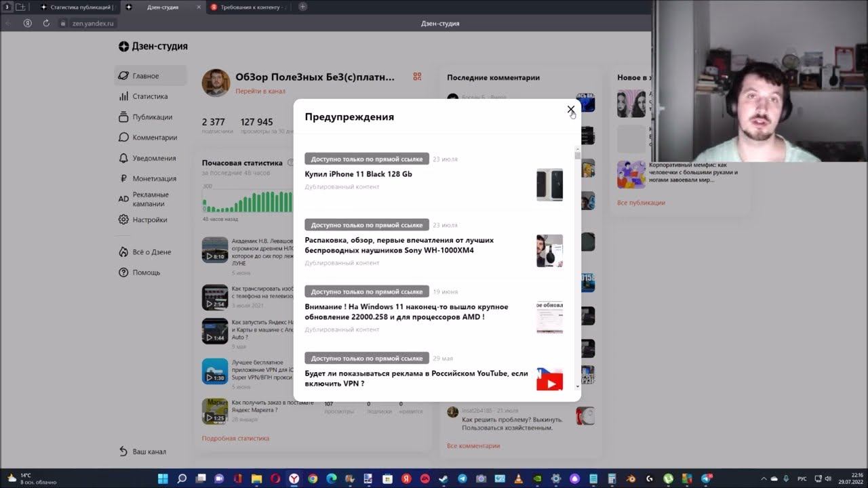Open 'Все комментарии' link

click(x=473, y=446)
